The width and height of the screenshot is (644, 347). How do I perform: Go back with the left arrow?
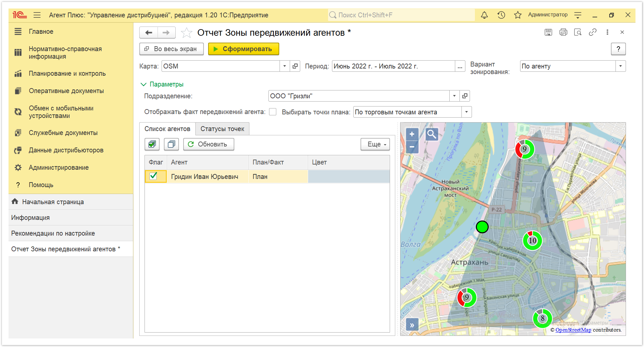149,32
